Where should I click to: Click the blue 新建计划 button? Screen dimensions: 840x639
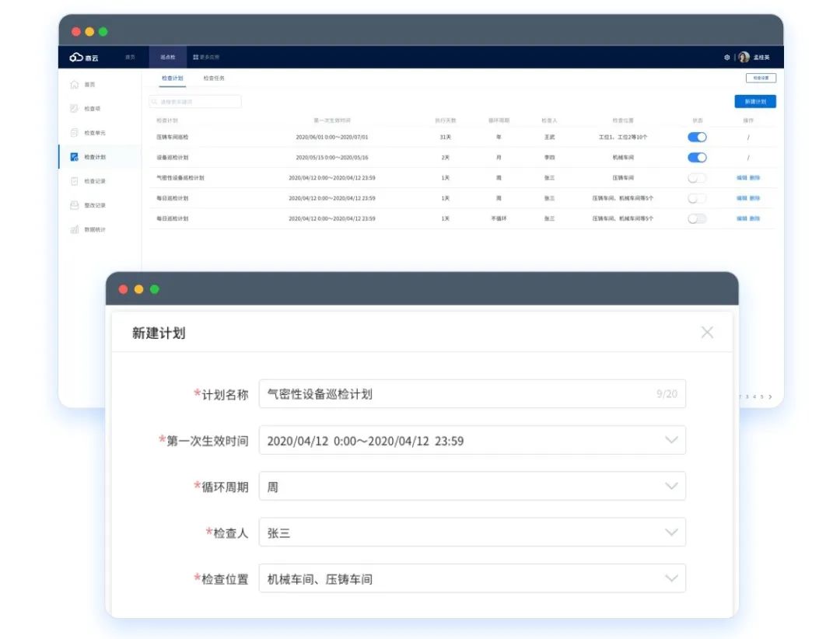click(754, 102)
